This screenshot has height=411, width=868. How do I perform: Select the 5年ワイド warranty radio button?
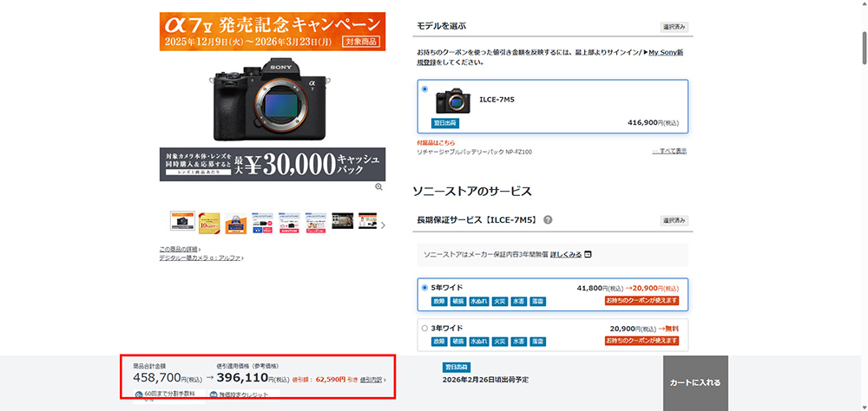point(424,288)
